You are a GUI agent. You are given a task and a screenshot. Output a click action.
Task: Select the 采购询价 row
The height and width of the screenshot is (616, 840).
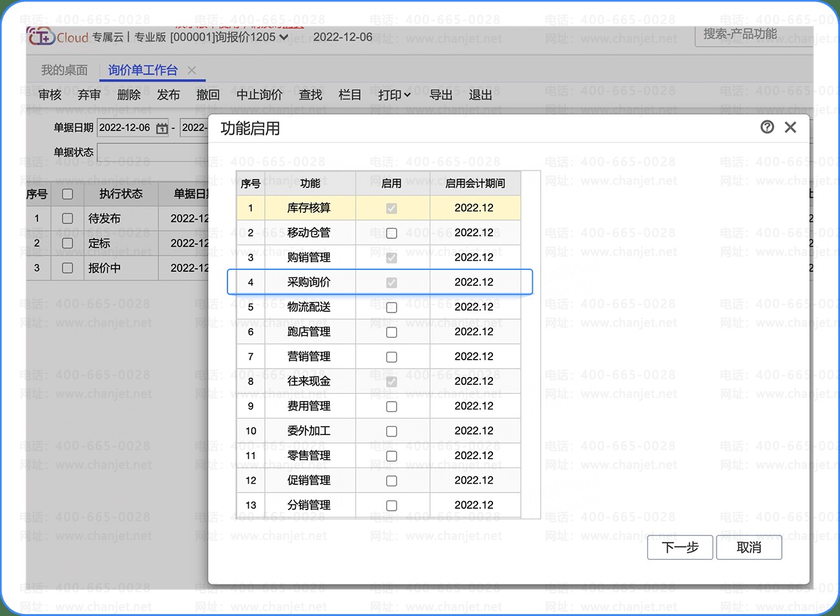(x=309, y=282)
